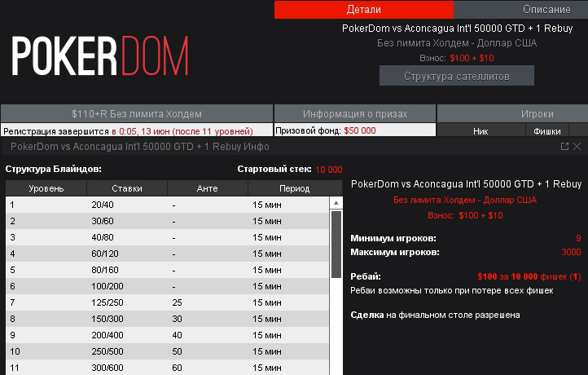This screenshot has height=375, width=588.
Task: Close the tournament Инфо panel
Action: click(577, 147)
